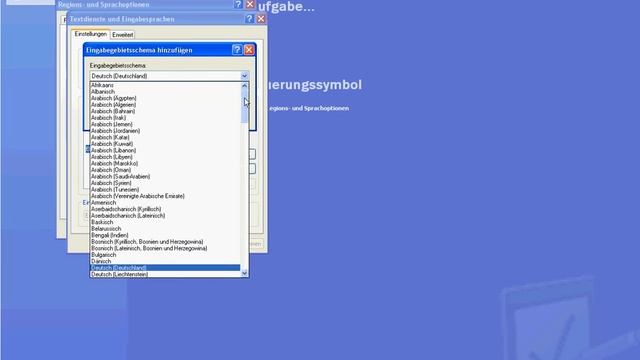The width and height of the screenshot is (640, 360).
Task: Switch to the Einstellungen tab
Action: (x=91, y=34)
